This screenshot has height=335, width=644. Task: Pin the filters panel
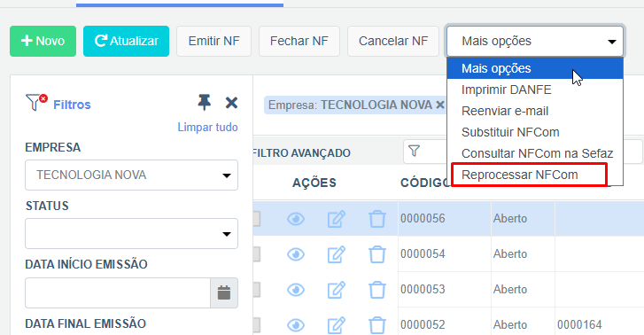[x=204, y=102]
